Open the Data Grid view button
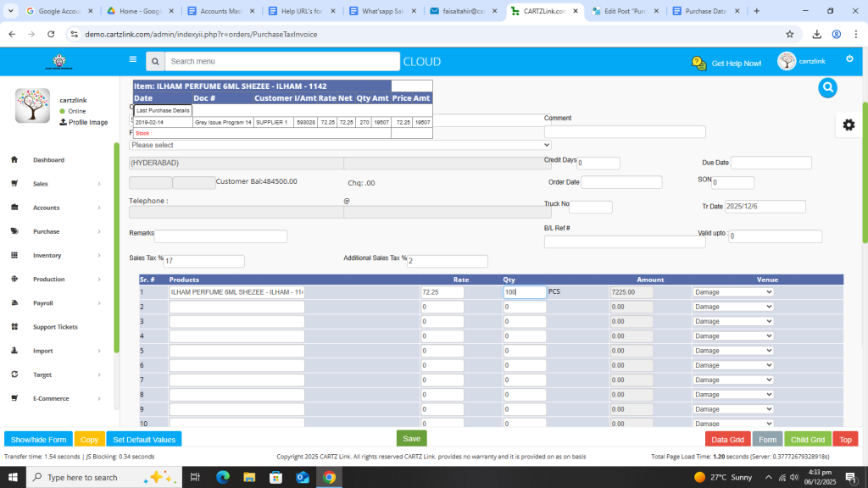Screen dimensions: 868x488 (727, 440)
